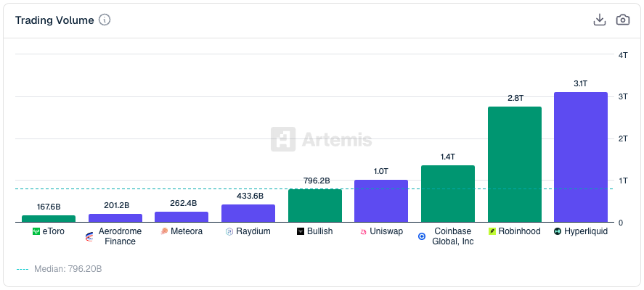
Task: Select the tall Robinhood bar
Action: click(x=515, y=165)
